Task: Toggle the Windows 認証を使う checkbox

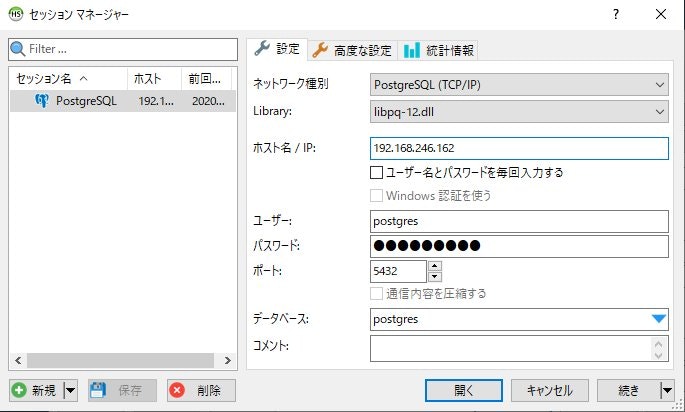Action: click(376, 195)
